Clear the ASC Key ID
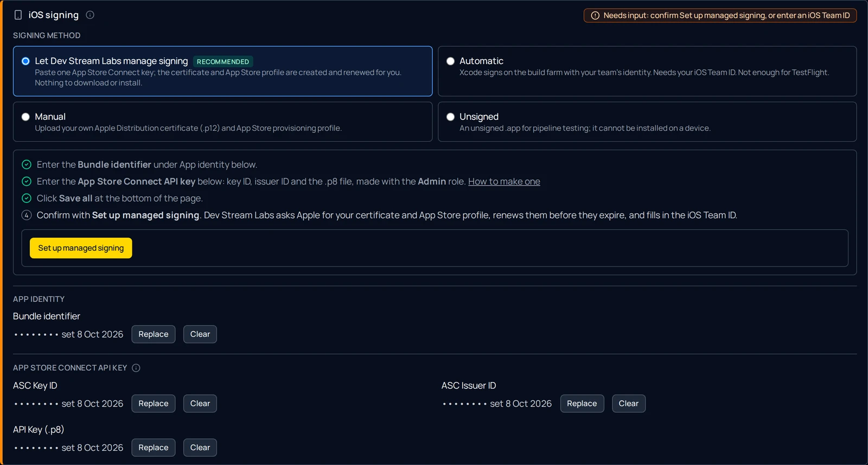The width and height of the screenshot is (868, 465). pos(200,404)
